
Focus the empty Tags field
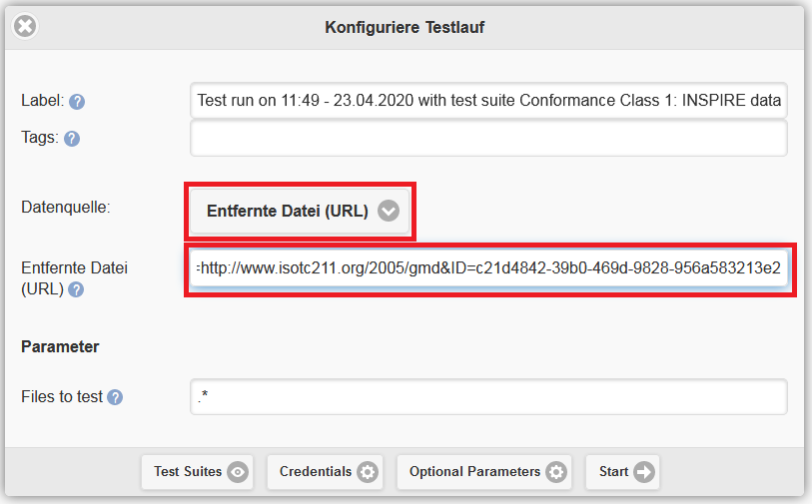click(x=488, y=138)
